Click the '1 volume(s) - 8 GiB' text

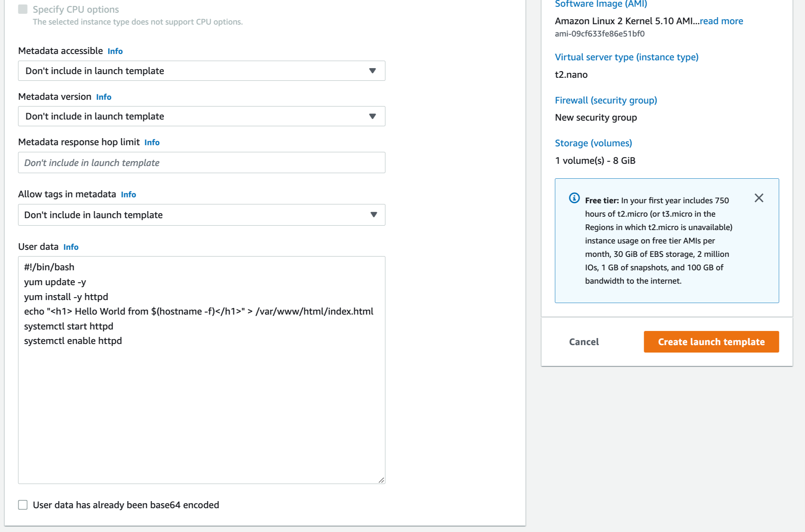(595, 160)
